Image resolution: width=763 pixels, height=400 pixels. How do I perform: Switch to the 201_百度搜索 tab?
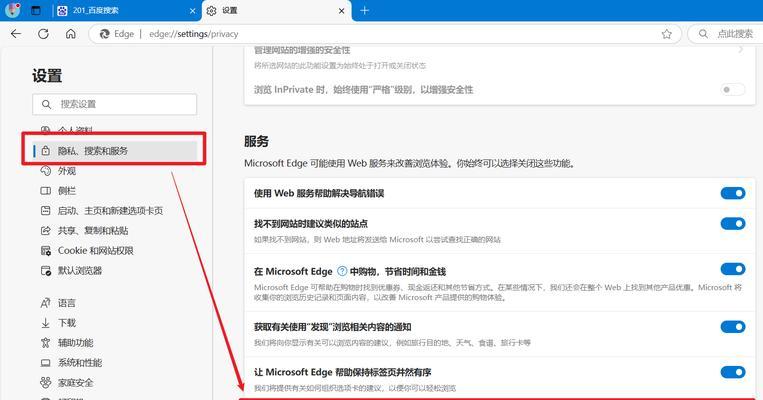pyautogui.click(x=127, y=11)
